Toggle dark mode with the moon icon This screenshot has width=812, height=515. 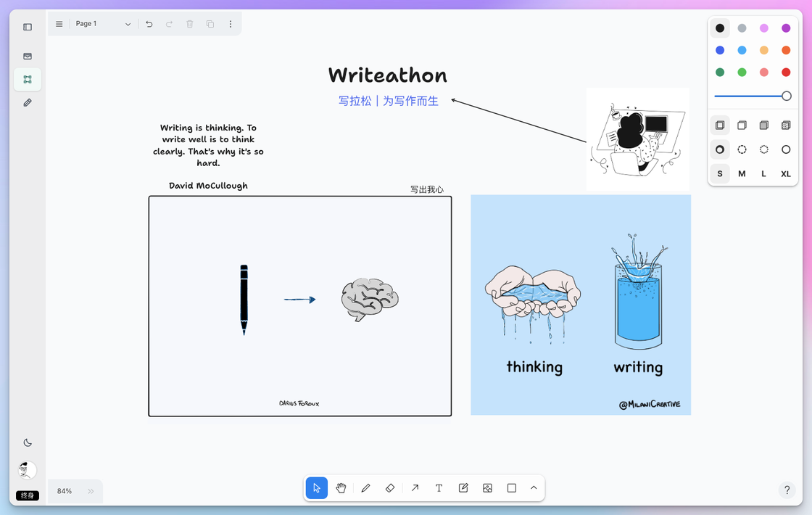click(28, 442)
